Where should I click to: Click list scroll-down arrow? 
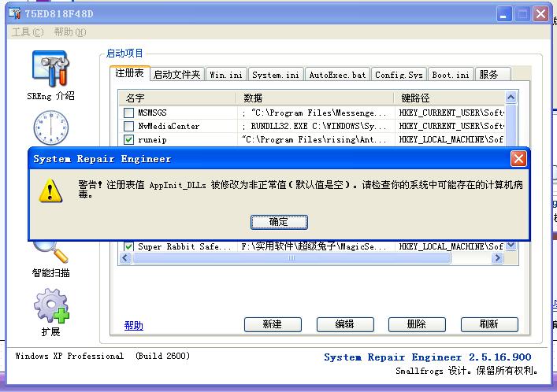[x=511, y=246]
